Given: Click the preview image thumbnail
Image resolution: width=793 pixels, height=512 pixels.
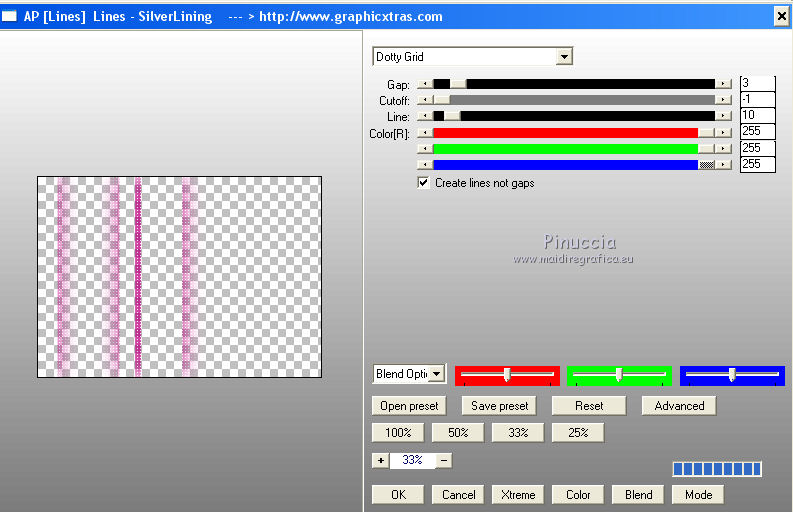Looking at the screenshot, I should (180, 277).
